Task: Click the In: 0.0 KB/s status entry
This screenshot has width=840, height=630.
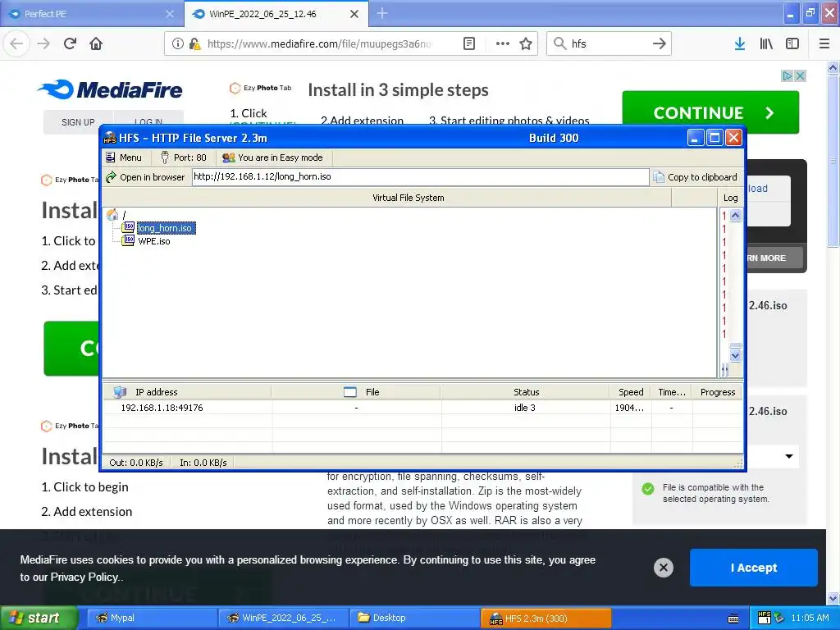Action: pyautogui.click(x=203, y=463)
